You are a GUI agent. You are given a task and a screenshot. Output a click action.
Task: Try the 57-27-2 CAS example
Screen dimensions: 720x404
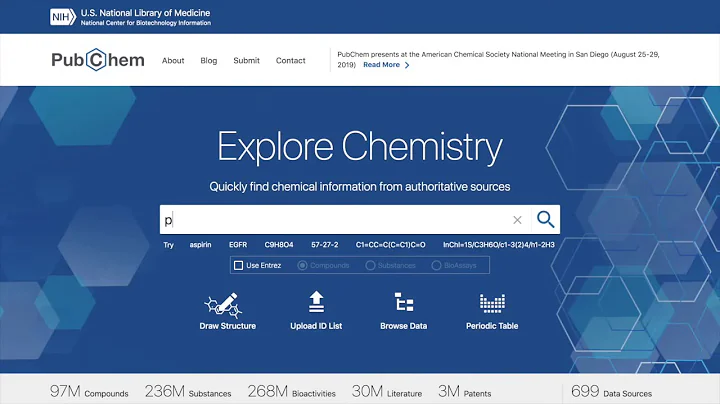tap(325, 245)
